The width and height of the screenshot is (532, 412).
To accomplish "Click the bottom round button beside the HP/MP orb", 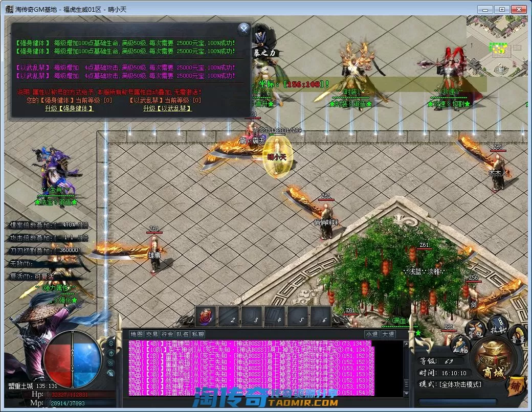I will click(110, 373).
